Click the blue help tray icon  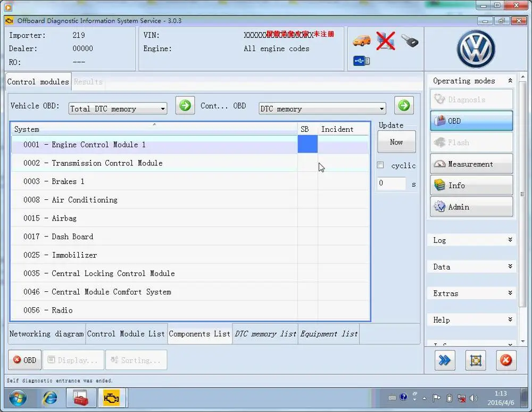click(x=403, y=397)
